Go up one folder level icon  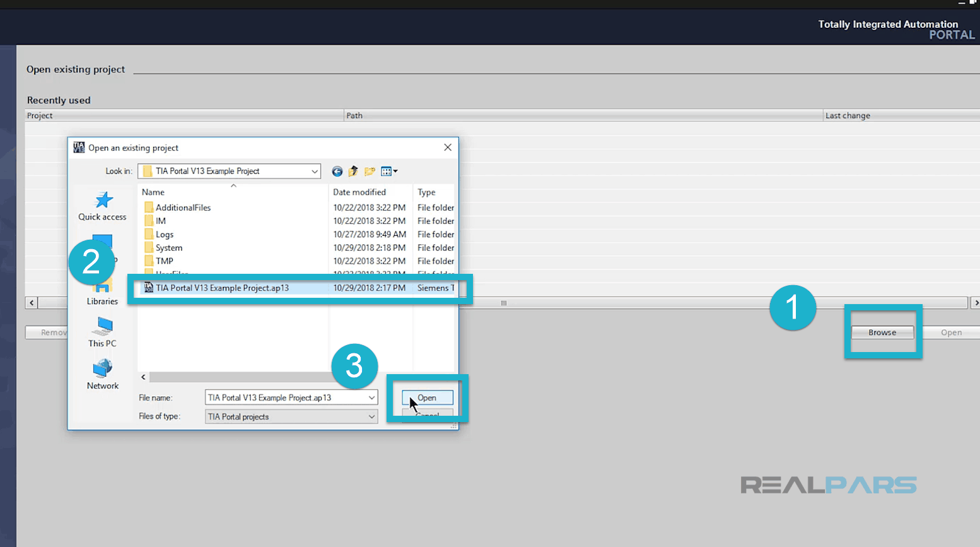pyautogui.click(x=353, y=171)
